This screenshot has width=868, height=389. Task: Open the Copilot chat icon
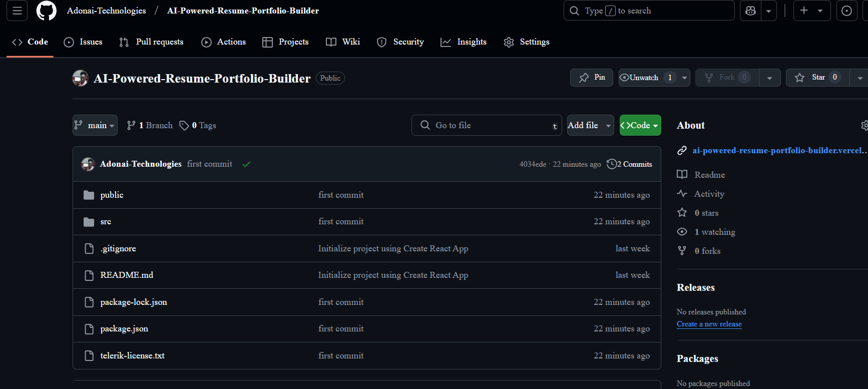[750, 11]
